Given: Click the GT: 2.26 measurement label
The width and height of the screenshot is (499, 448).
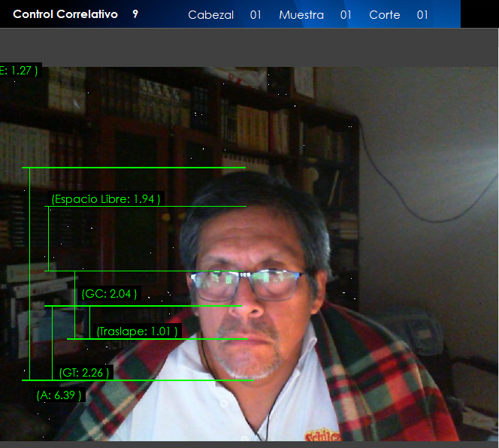Looking at the screenshot, I should pyautogui.click(x=85, y=372).
